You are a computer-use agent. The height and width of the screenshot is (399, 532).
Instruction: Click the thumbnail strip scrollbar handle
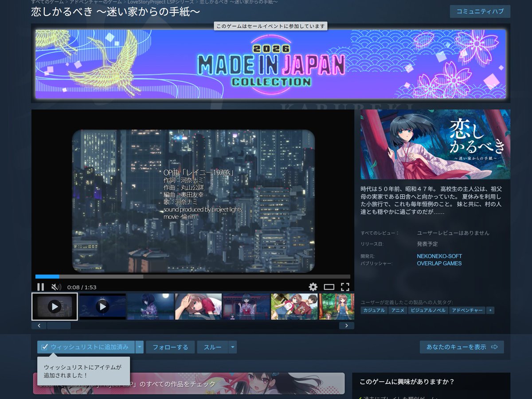click(59, 325)
